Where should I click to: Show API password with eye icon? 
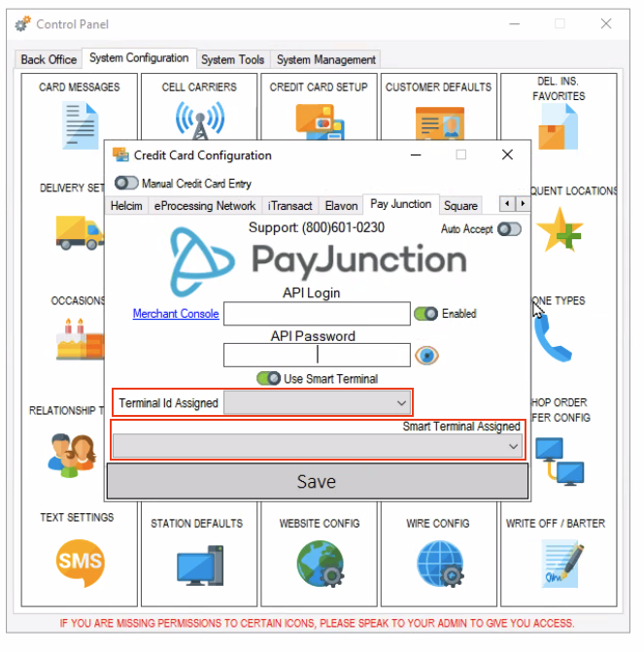pyautogui.click(x=426, y=355)
